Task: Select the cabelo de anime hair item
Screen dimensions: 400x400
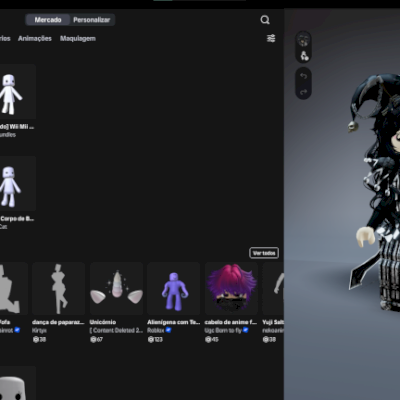Action: tap(231, 289)
